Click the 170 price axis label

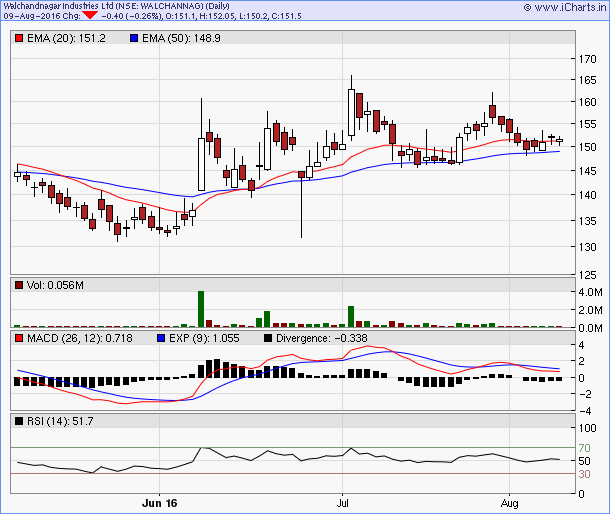tap(587, 59)
